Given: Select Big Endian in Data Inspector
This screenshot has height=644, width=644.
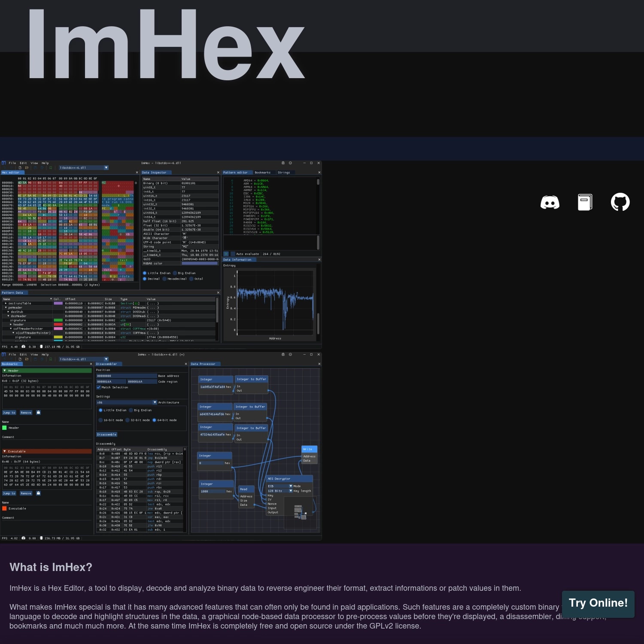Looking at the screenshot, I should pos(184,273).
